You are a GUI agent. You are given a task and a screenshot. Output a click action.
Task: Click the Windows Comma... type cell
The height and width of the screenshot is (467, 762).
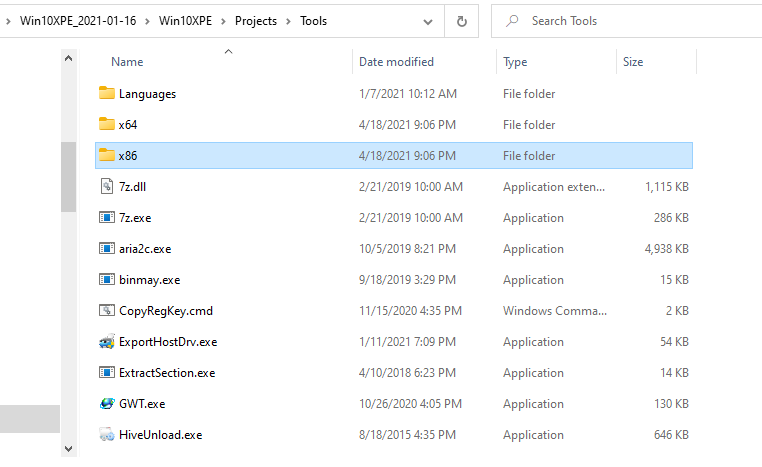[x=555, y=311]
